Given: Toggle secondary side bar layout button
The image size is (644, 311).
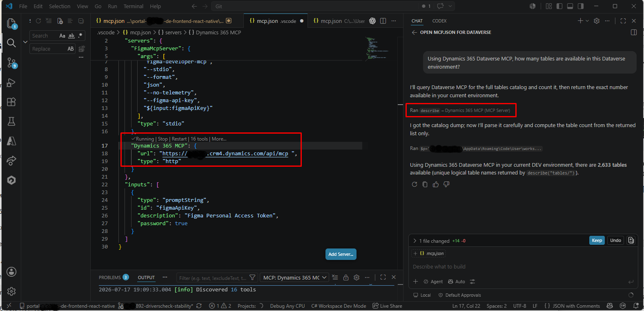Looking at the screenshot, I should [581, 6].
